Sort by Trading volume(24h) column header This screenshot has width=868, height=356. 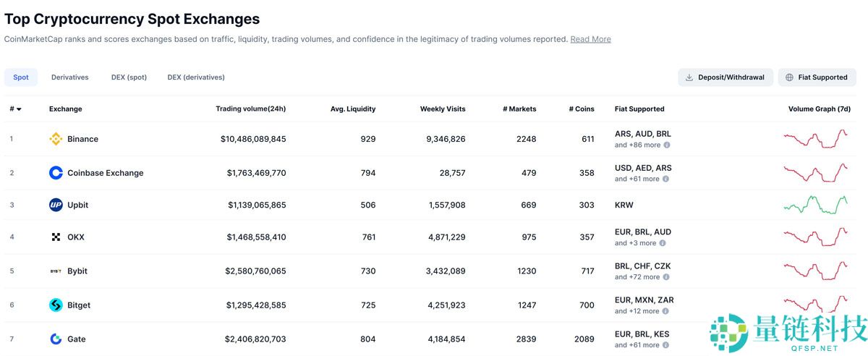[x=251, y=109]
